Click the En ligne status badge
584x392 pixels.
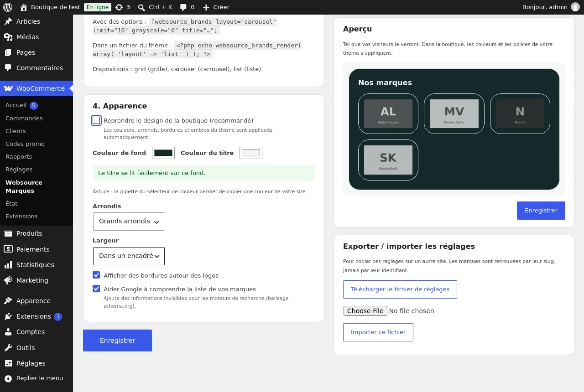(98, 7)
